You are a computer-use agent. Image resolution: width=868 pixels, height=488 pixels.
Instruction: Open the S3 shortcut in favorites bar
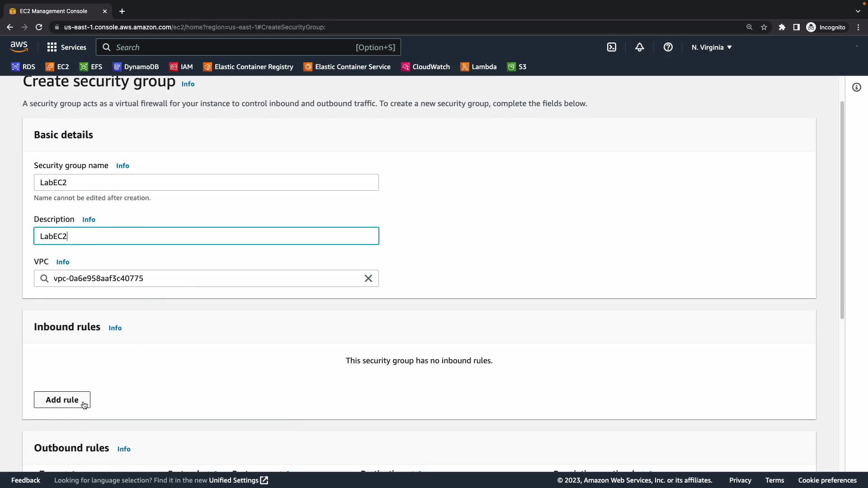(517, 67)
